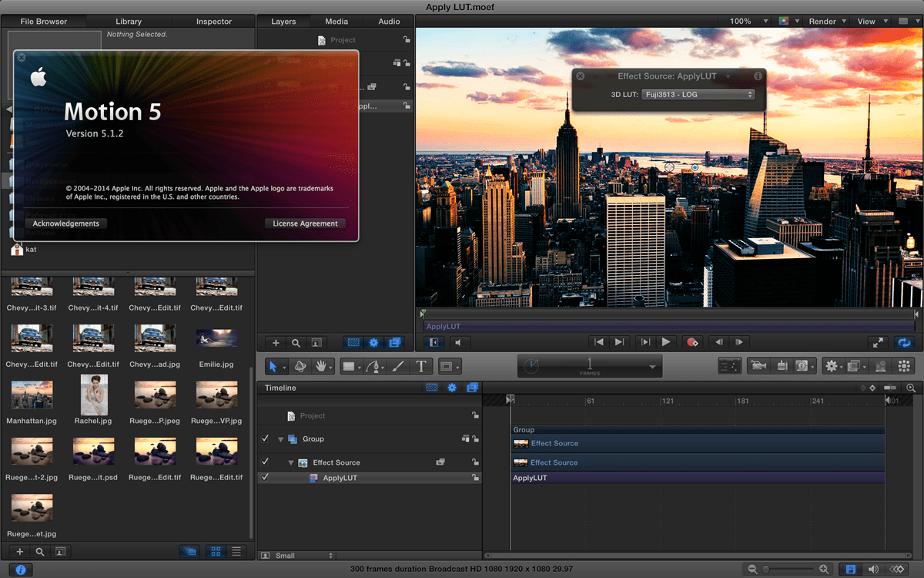Click the record animation button
Screen dimensions: 924x578
point(691,342)
